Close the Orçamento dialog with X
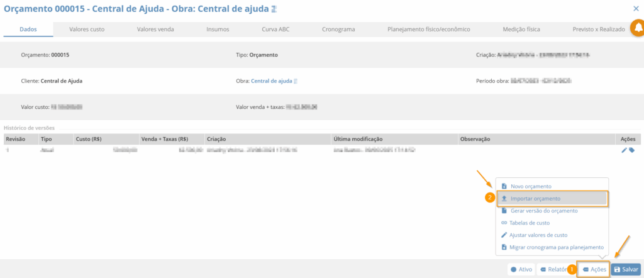Screen dimensions: 644x278 tap(636, 8)
